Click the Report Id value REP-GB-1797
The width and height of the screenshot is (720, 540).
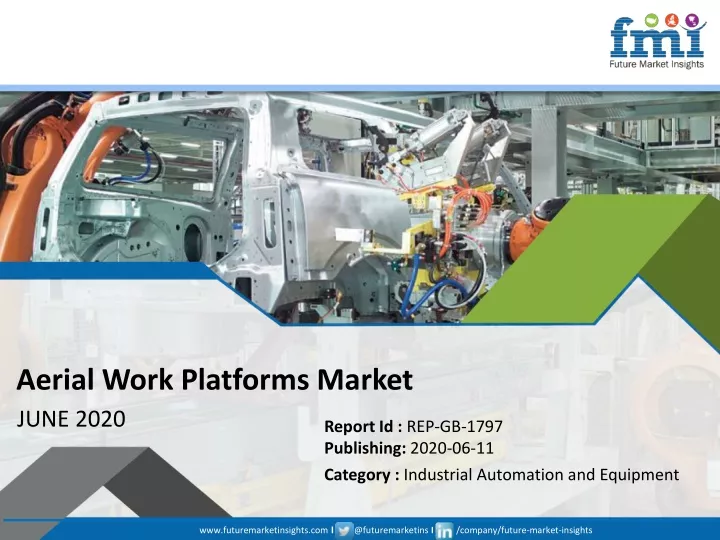(x=455, y=427)
